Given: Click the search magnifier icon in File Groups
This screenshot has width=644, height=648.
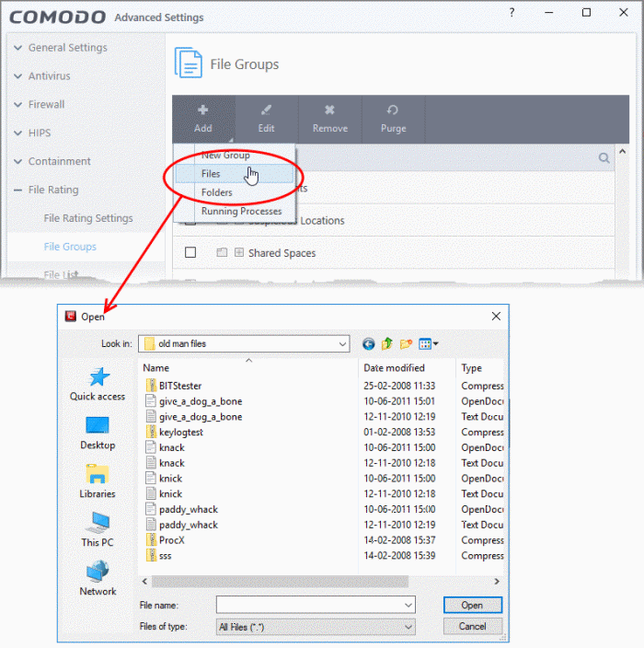Looking at the screenshot, I should (x=604, y=158).
